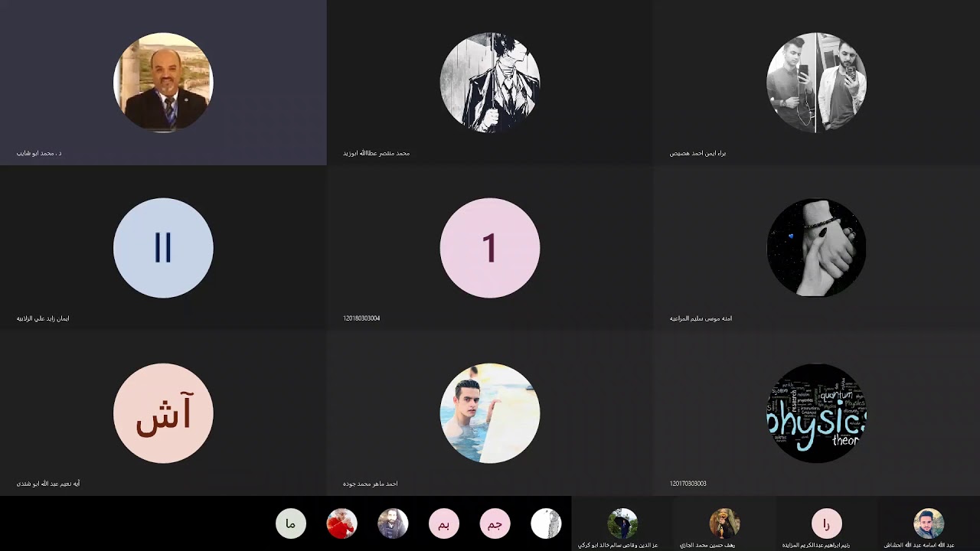980x551 pixels.
Task: Click the 'جم' initials avatar
Action: (495, 523)
